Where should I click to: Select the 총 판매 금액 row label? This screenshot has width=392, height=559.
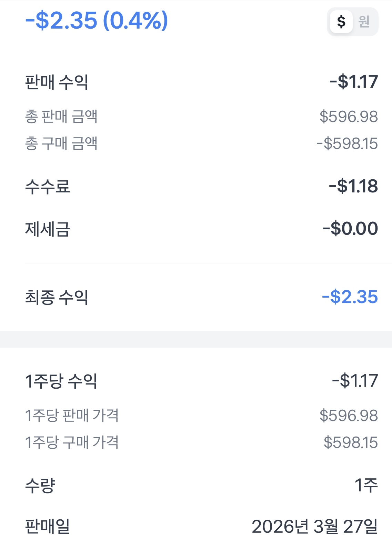pyautogui.click(x=61, y=116)
